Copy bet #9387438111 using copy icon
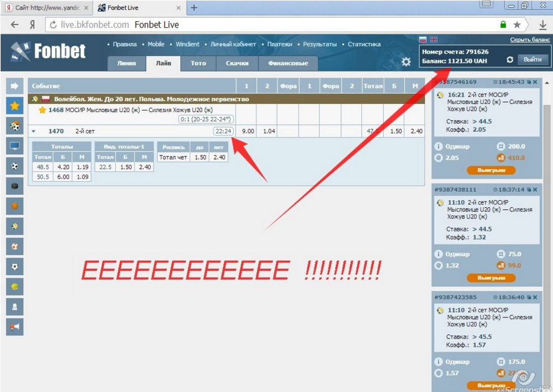The height and width of the screenshot is (392, 553). 529,190
